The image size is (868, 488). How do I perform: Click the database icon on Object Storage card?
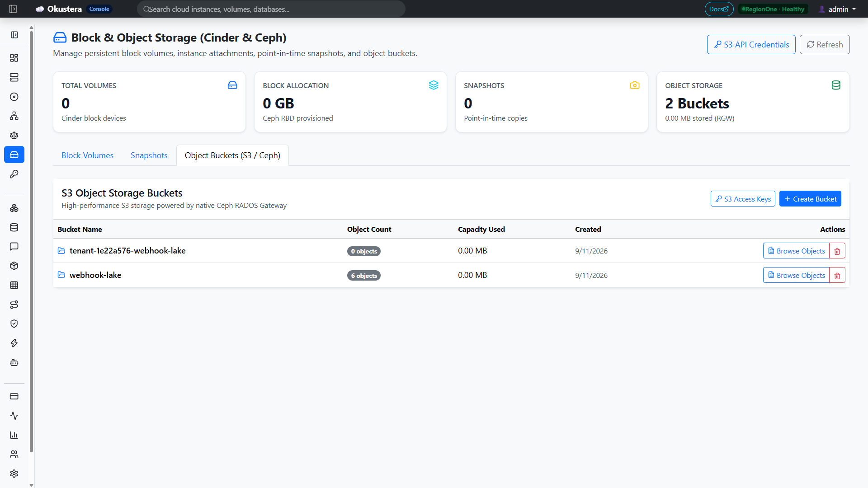(836, 85)
